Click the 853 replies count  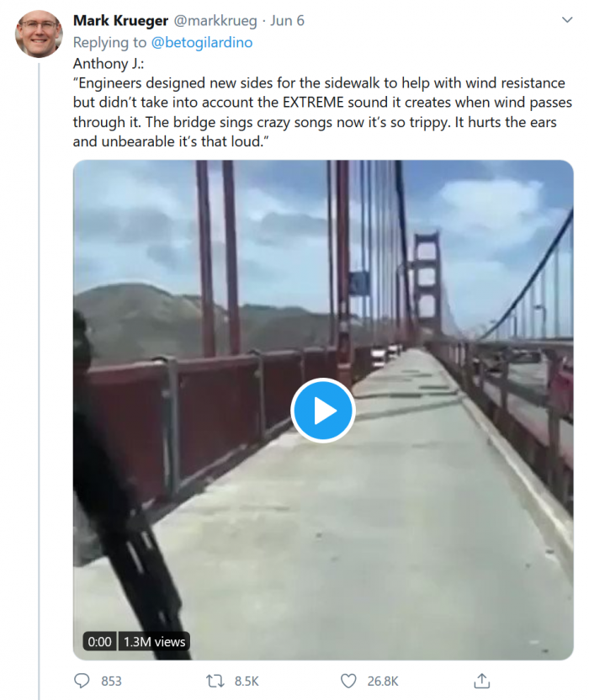pos(111,681)
